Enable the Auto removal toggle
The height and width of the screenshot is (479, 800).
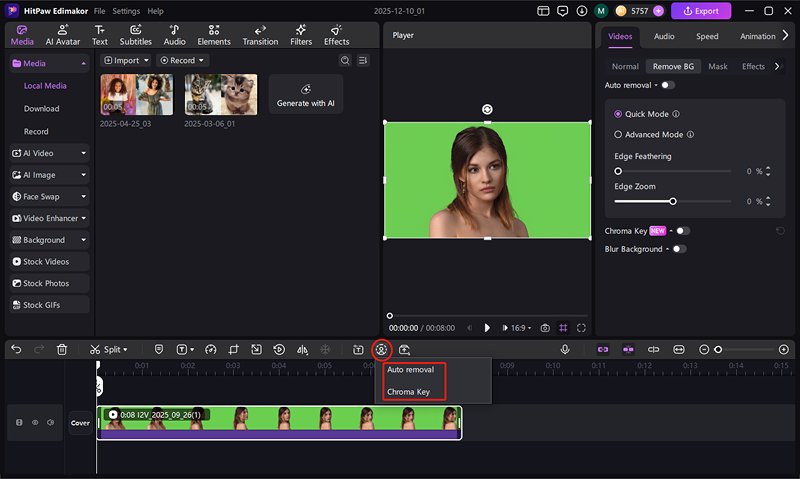click(x=667, y=85)
